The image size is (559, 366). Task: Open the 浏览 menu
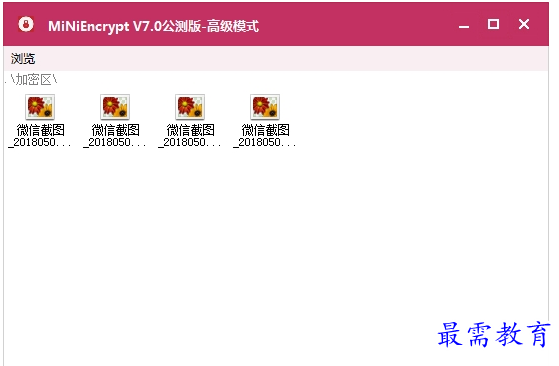(x=23, y=58)
